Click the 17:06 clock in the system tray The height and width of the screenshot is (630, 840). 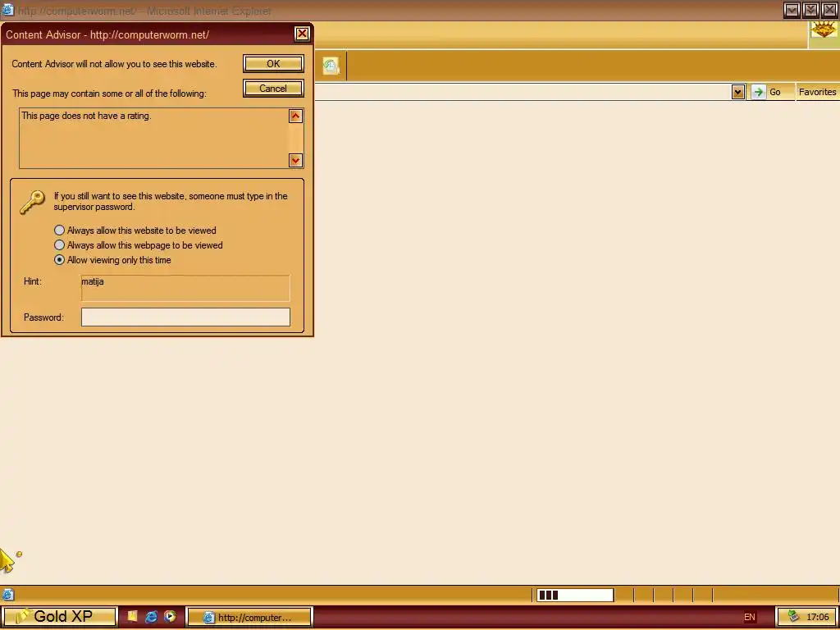click(x=817, y=617)
